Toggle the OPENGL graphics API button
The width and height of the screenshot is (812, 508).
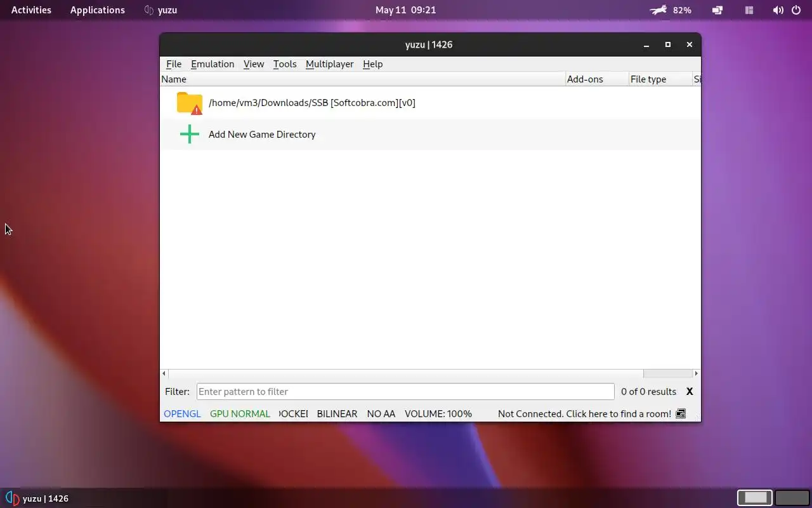tap(182, 413)
